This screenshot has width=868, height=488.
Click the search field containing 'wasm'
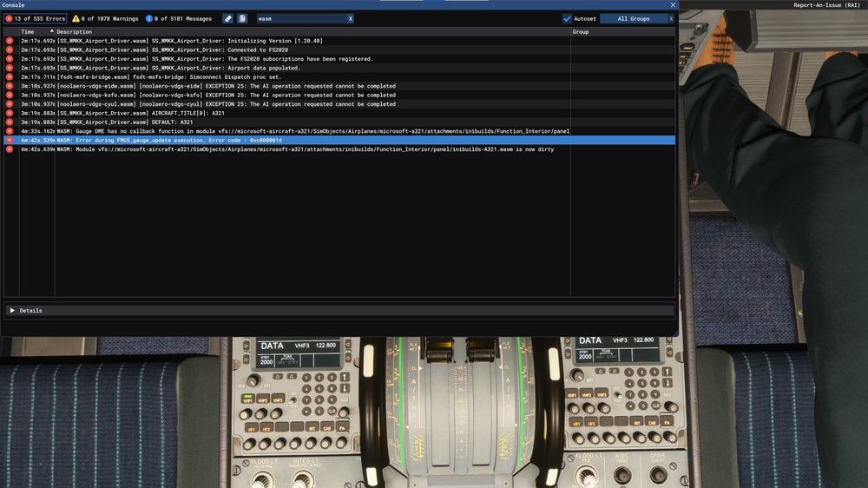(x=299, y=18)
